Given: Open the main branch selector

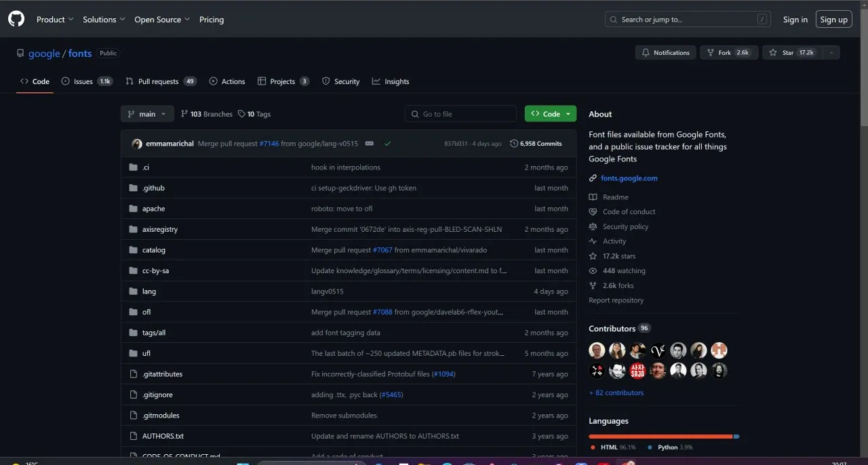Looking at the screenshot, I should (x=147, y=114).
